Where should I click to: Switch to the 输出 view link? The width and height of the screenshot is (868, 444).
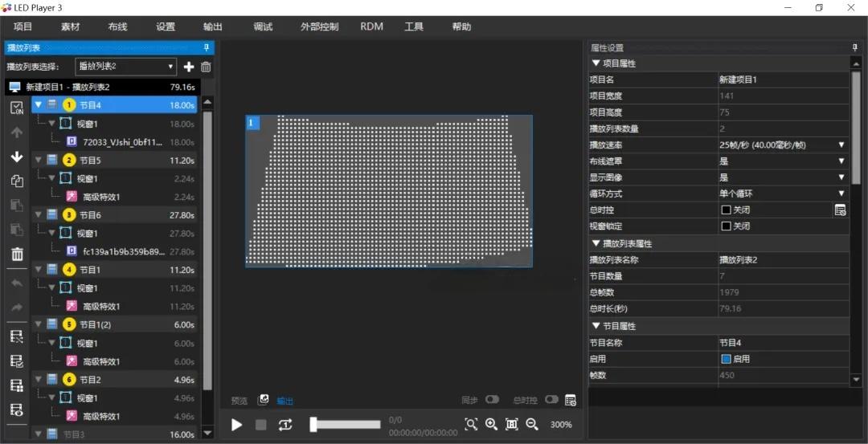pos(285,401)
